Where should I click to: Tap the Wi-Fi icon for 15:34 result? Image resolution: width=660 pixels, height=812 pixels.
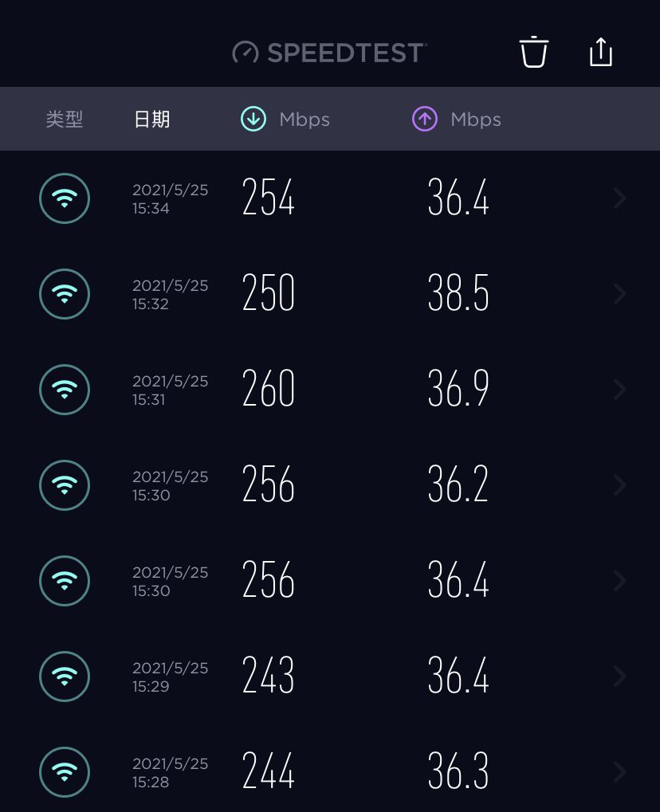coord(65,198)
